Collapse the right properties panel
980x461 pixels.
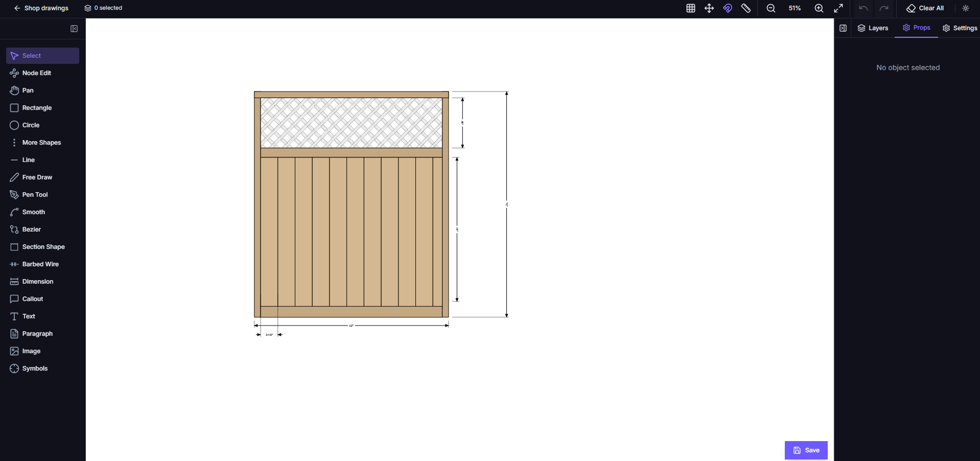click(x=843, y=28)
